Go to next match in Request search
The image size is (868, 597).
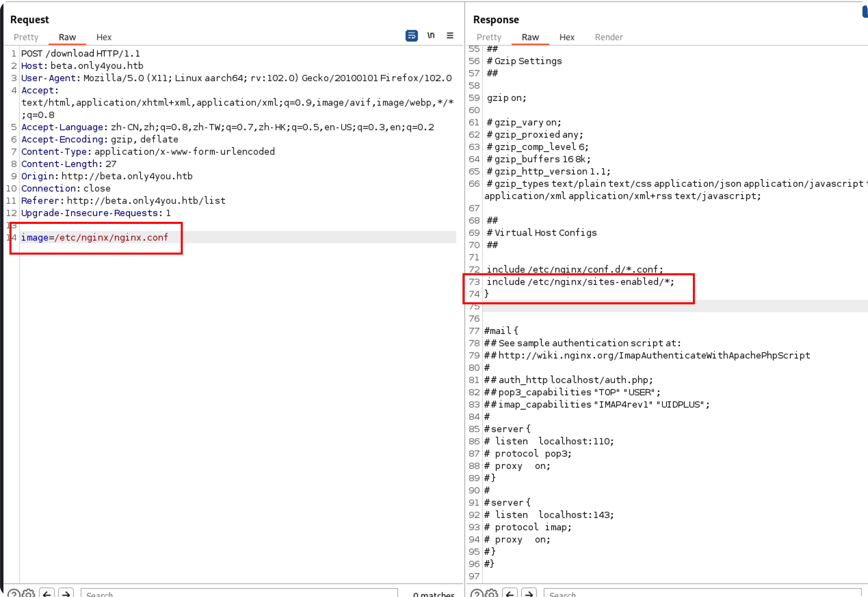tap(66, 594)
